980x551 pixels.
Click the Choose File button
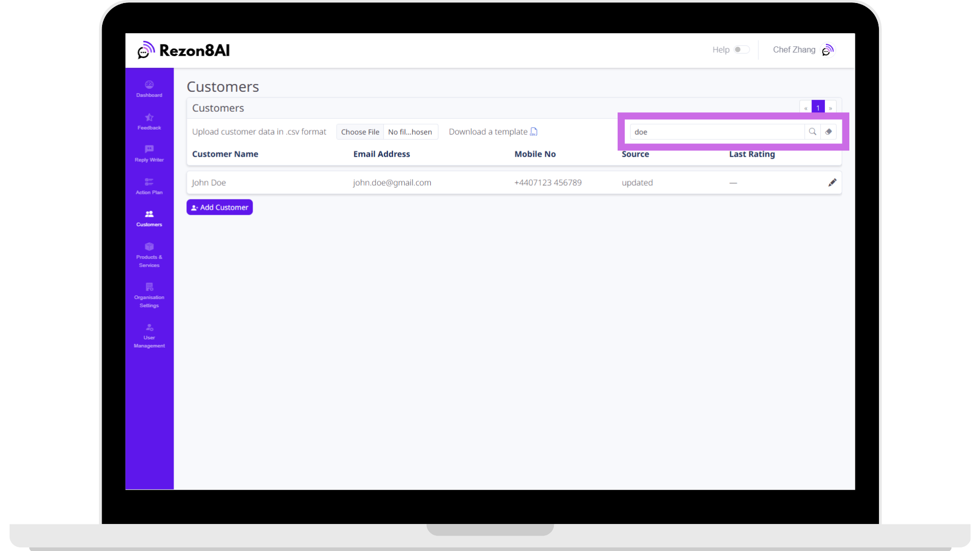[360, 132]
